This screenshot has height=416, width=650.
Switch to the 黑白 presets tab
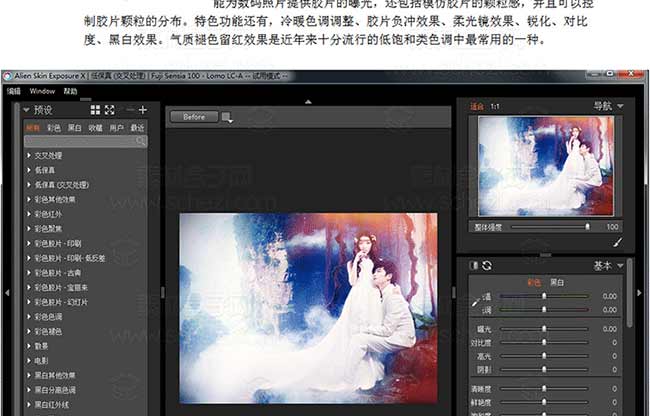[74, 128]
